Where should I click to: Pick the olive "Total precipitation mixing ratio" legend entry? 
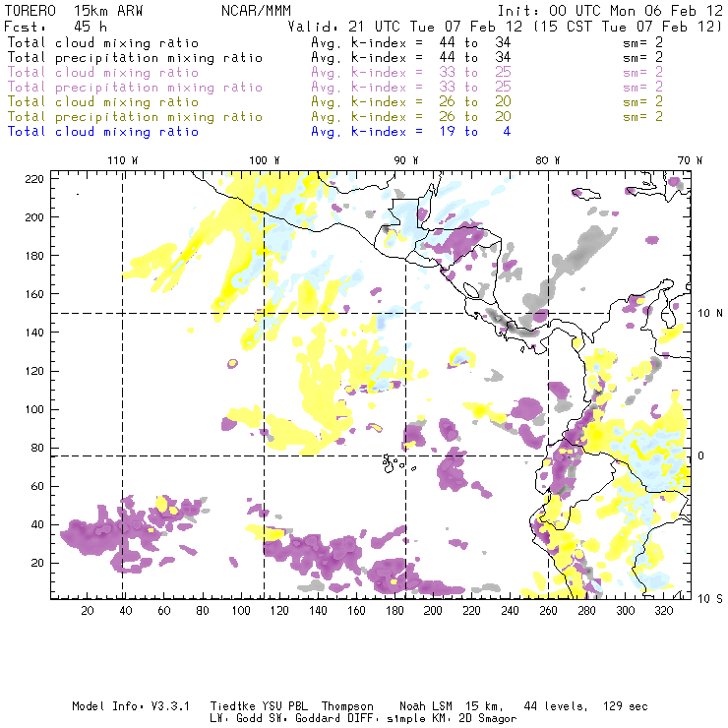click(135, 116)
